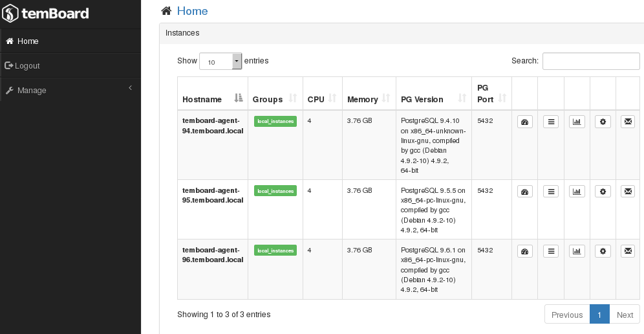Open list icon for temboard-agent-95 row
644x334 pixels.
click(551, 192)
